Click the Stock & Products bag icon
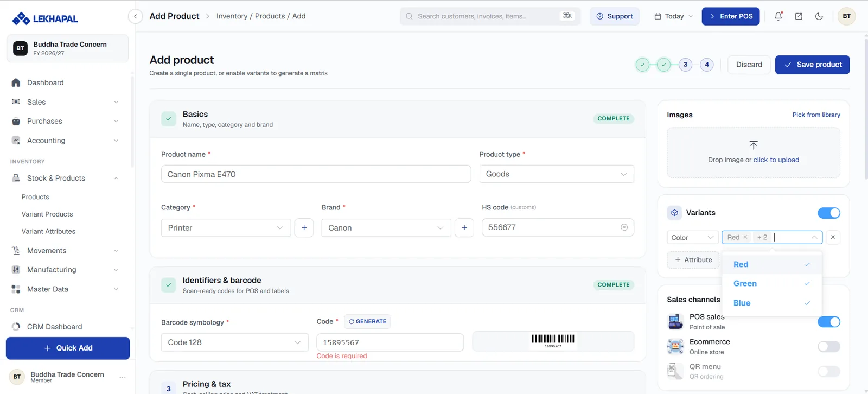This screenshot has width=868, height=394. click(x=16, y=178)
